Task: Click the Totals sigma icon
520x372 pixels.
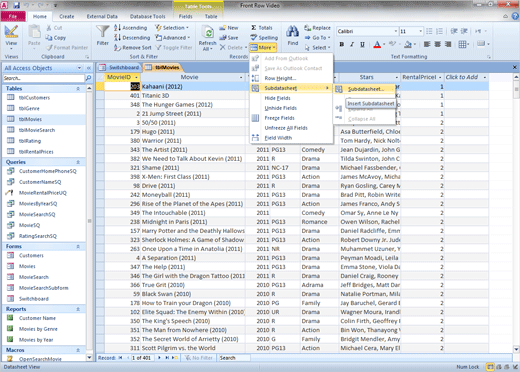Action: tap(254, 28)
